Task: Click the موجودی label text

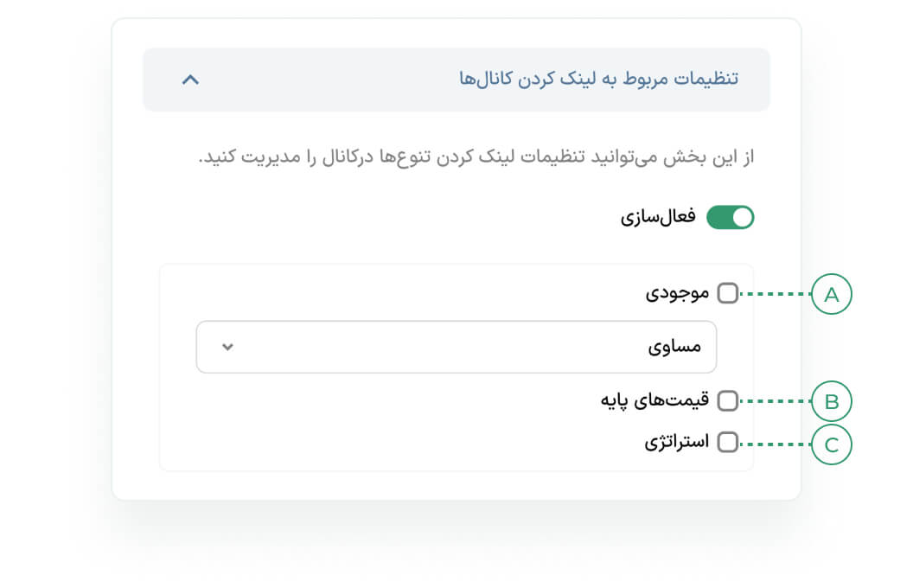Action: [x=677, y=294]
